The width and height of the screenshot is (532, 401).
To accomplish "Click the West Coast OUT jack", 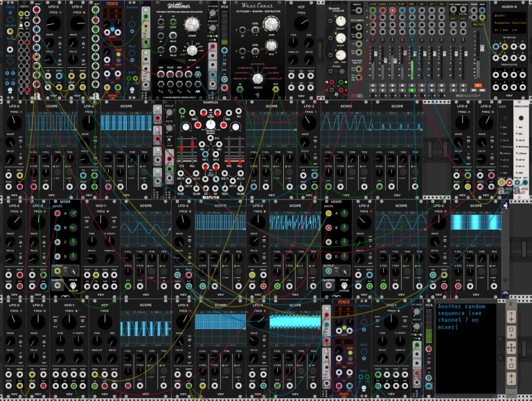I will click(x=276, y=89).
